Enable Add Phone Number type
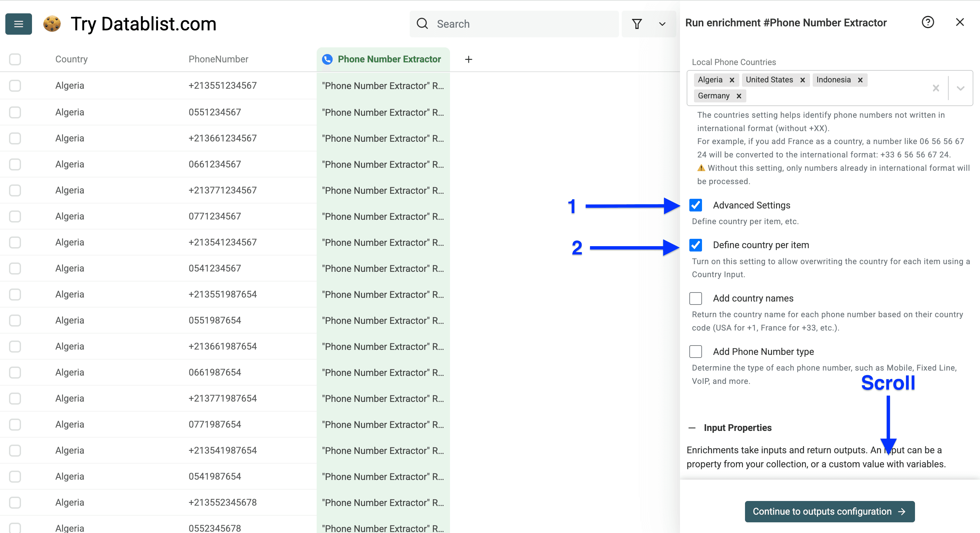980x533 pixels. coord(696,352)
